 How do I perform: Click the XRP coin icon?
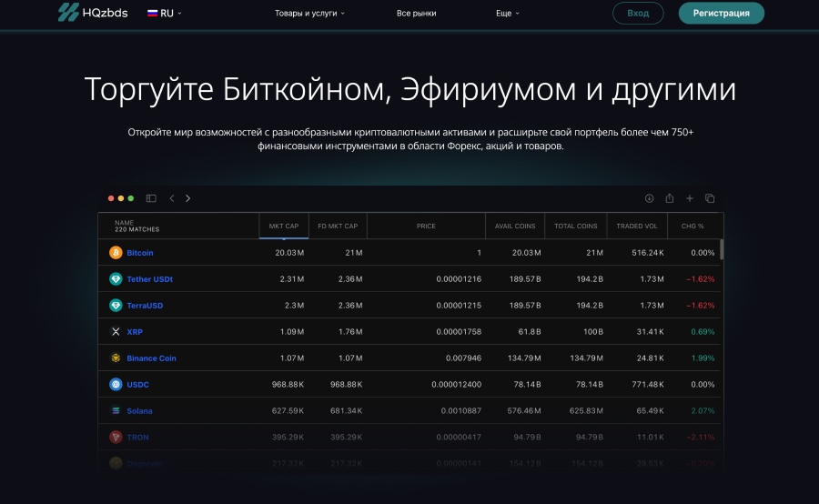(x=116, y=332)
